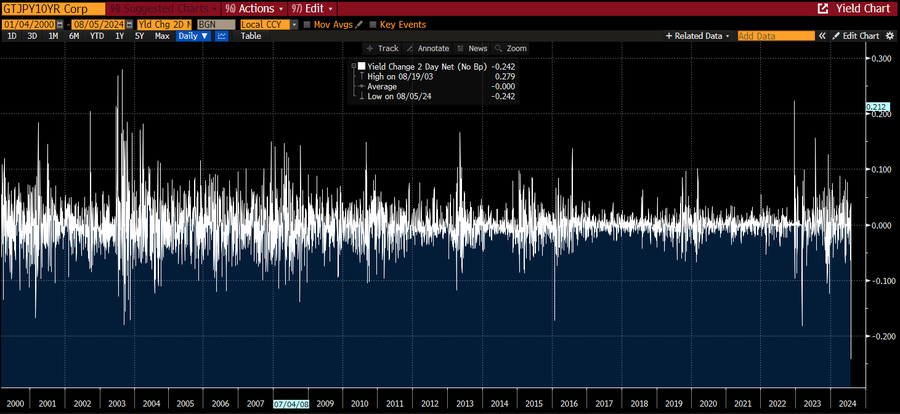Select Max time range

(162, 36)
